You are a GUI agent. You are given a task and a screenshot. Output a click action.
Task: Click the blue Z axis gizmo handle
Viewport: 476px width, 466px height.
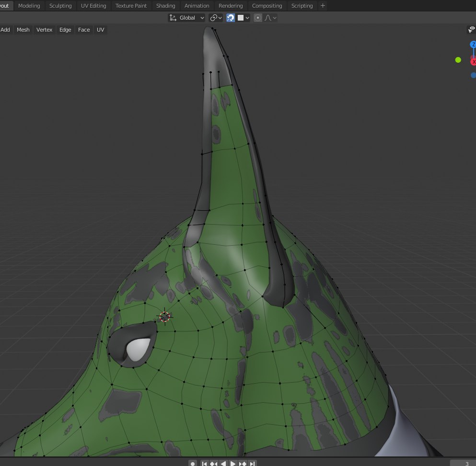coord(473,45)
